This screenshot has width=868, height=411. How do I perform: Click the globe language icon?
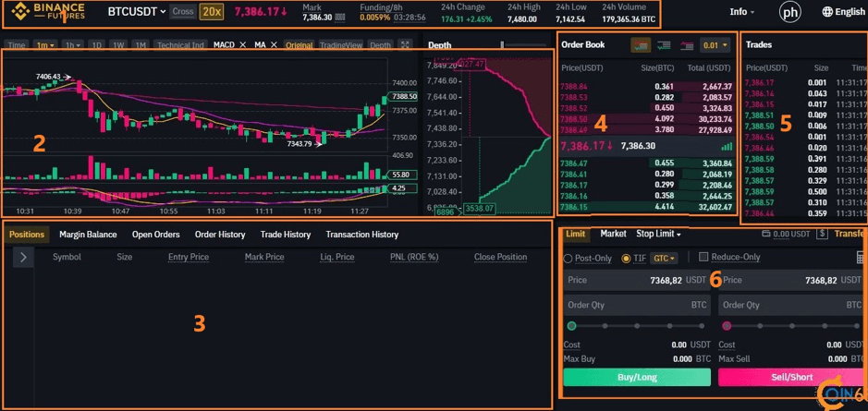coord(827,12)
